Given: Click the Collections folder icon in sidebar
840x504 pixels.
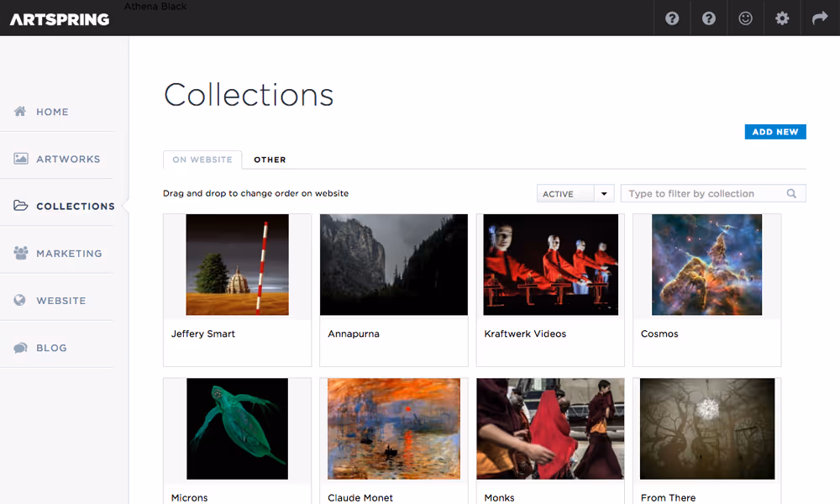Looking at the screenshot, I should [x=21, y=206].
